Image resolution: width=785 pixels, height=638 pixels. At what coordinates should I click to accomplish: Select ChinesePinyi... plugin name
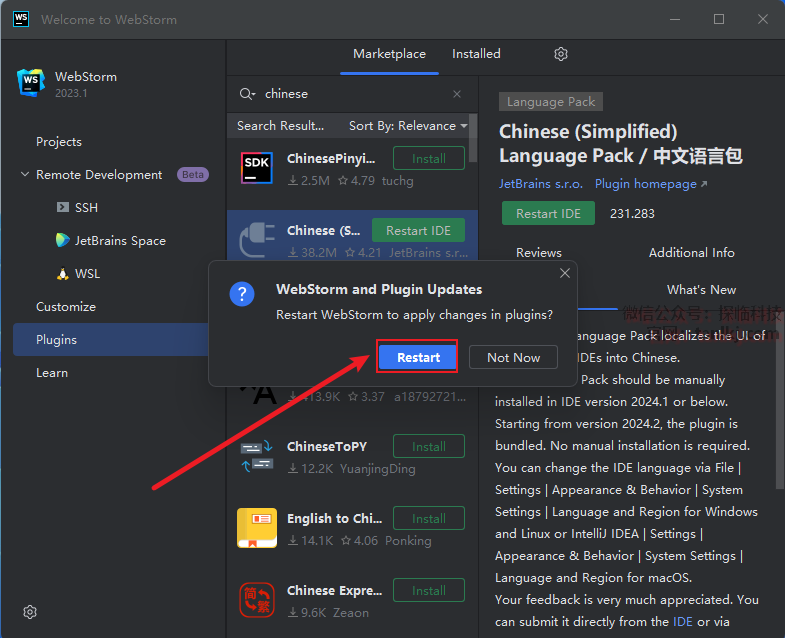coord(331,159)
